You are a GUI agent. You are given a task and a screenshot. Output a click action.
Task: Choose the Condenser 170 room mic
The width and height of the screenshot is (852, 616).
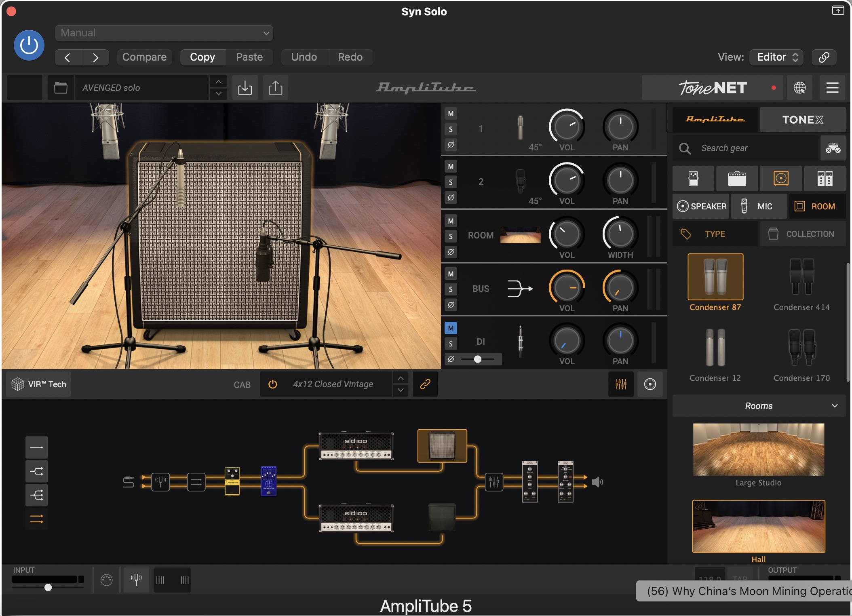(802, 348)
